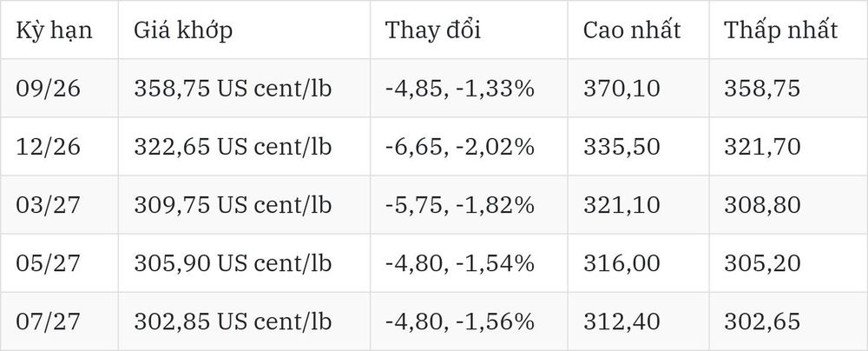
Task: Select the 07/27 term cell
Action: pos(48,321)
